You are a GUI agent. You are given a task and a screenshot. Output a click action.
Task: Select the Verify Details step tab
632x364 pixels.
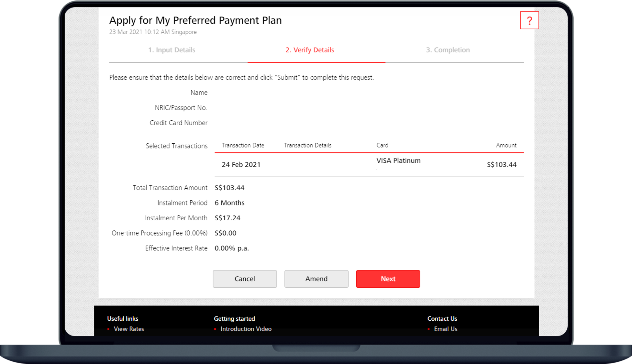pos(309,50)
